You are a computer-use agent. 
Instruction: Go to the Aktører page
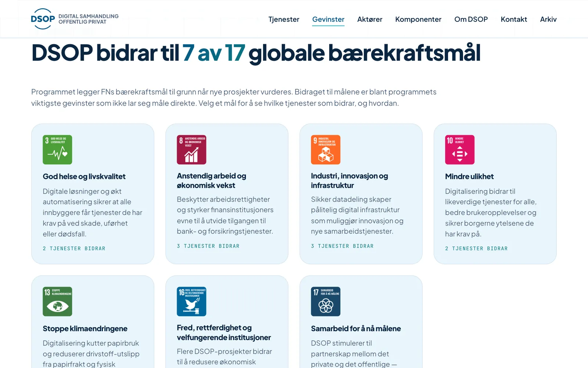370,19
